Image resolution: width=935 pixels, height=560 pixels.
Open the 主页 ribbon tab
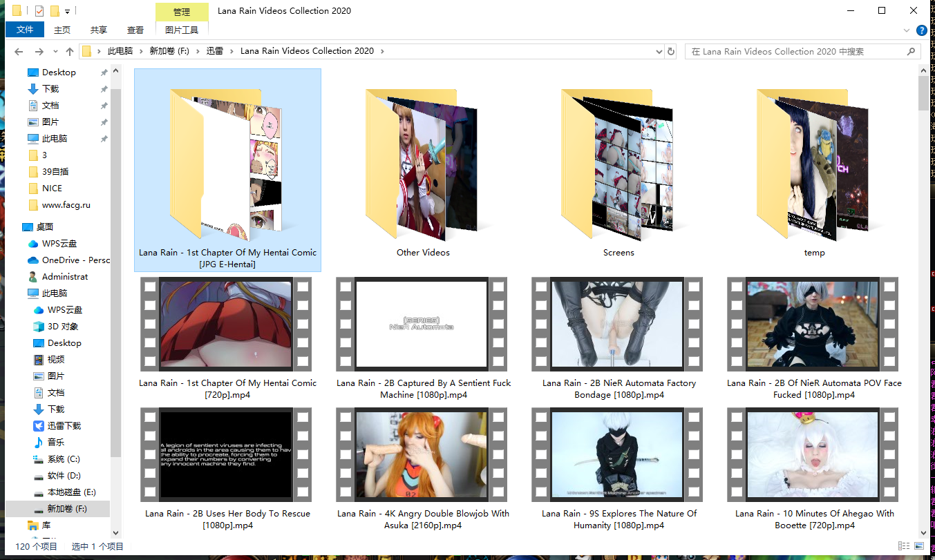coord(62,30)
